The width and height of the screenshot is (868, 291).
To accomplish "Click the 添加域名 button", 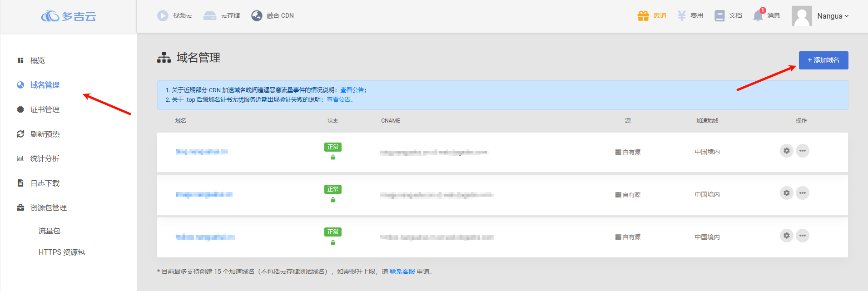I will click(823, 60).
